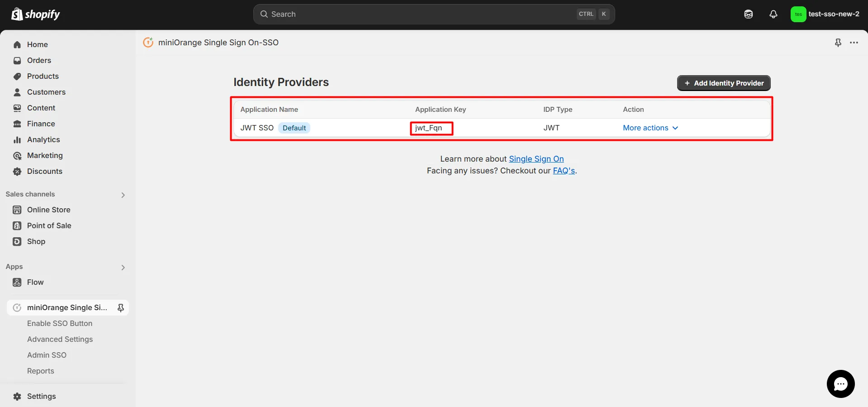868x407 pixels.
Task: Open the FAQ's link
Action: click(564, 171)
